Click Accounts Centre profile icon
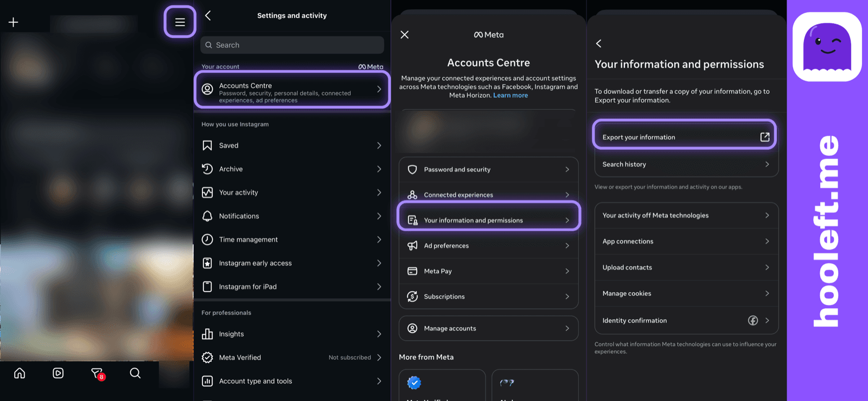Screen dimensions: 868x401 click(x=207, y=89)
